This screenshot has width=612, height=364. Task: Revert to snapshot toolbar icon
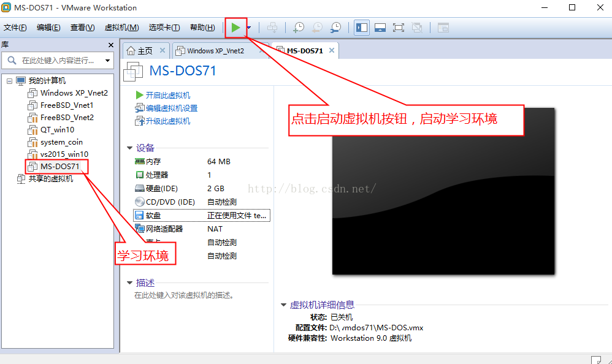point(317,28)
